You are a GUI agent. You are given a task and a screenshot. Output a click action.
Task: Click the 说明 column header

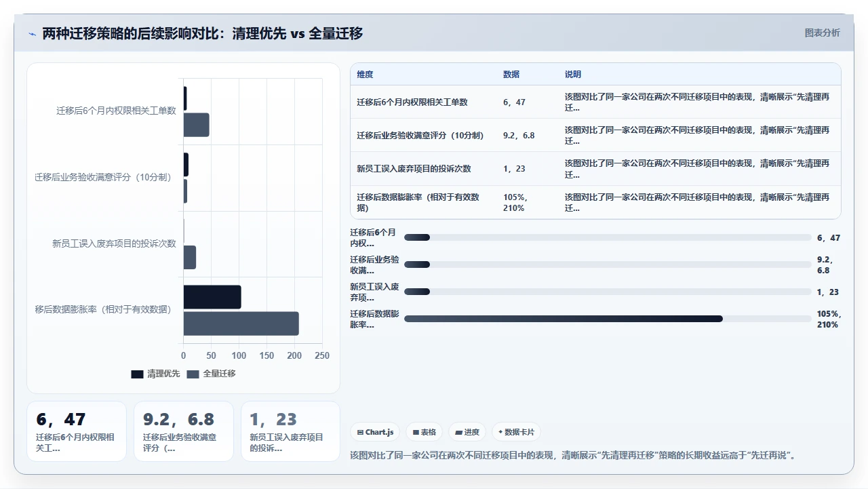(573, 75)
